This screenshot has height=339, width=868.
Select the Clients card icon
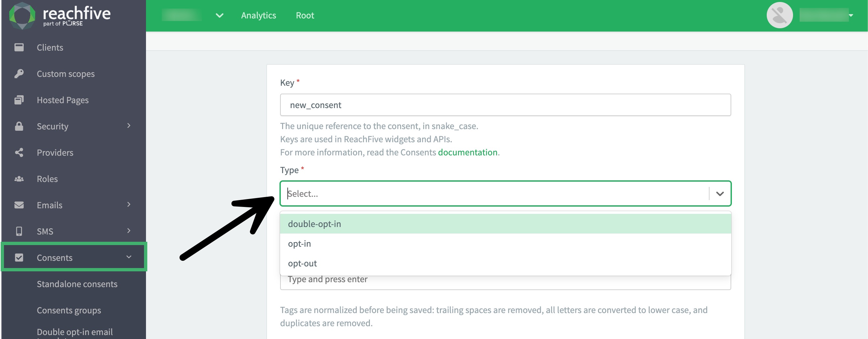click(19, 48)
